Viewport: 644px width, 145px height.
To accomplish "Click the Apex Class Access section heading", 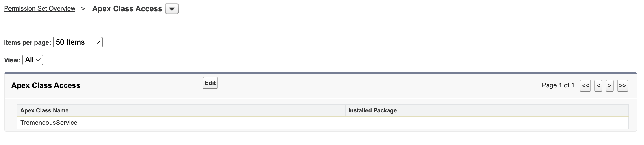I will [46, 85].
